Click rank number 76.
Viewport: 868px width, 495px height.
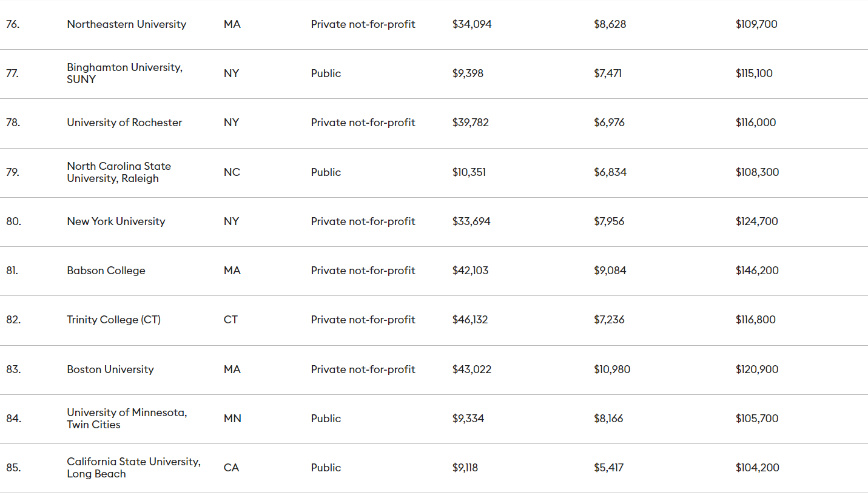click(12, 24)
